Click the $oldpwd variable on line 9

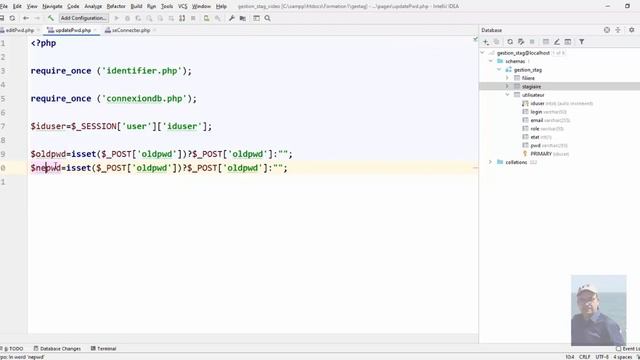48,154
